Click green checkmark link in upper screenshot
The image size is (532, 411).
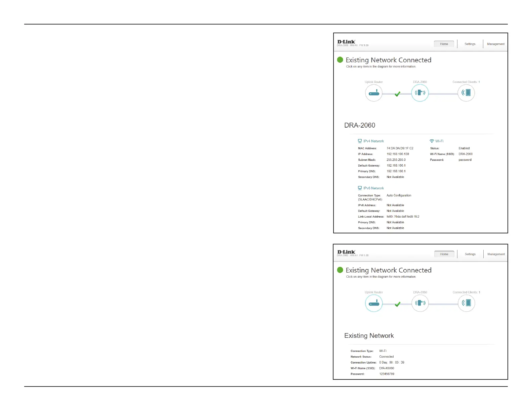[x=397, y=94]
